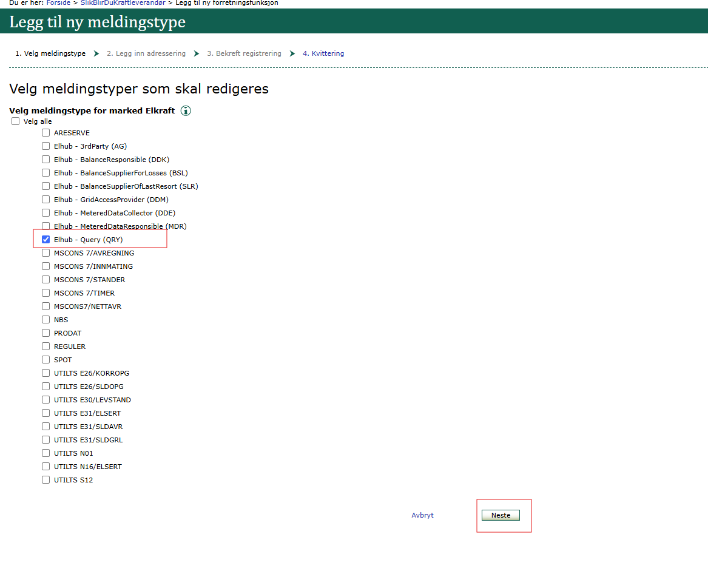Enable the SPOT checkbox
The height and width of the screenshot is (588, 708).
point(46,359)
